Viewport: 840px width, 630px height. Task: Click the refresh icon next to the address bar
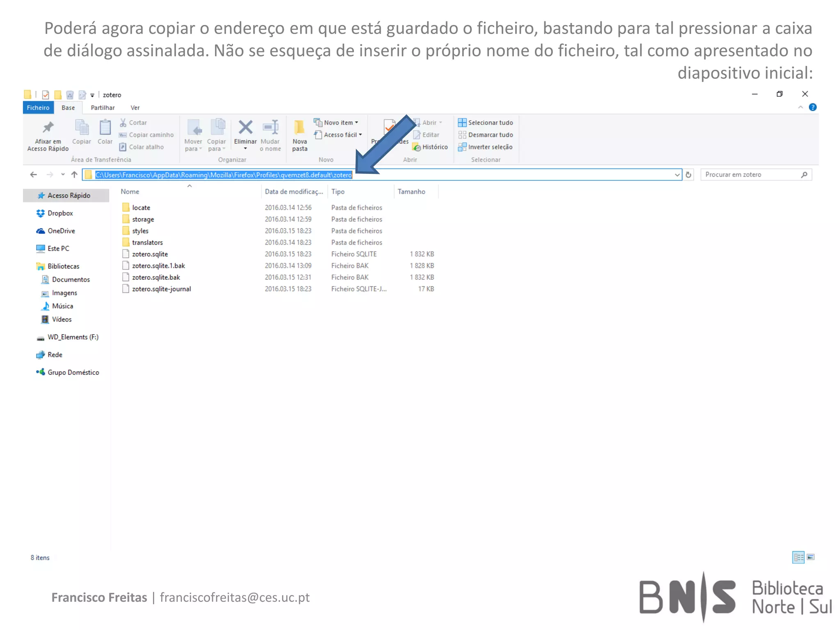coord(689,175)
